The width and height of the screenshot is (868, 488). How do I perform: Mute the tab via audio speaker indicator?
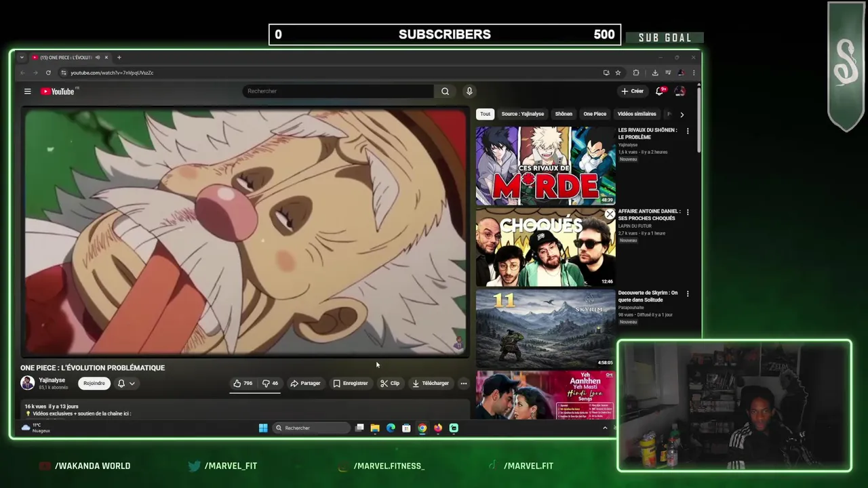pyautogui.click(x=98, y=58)
